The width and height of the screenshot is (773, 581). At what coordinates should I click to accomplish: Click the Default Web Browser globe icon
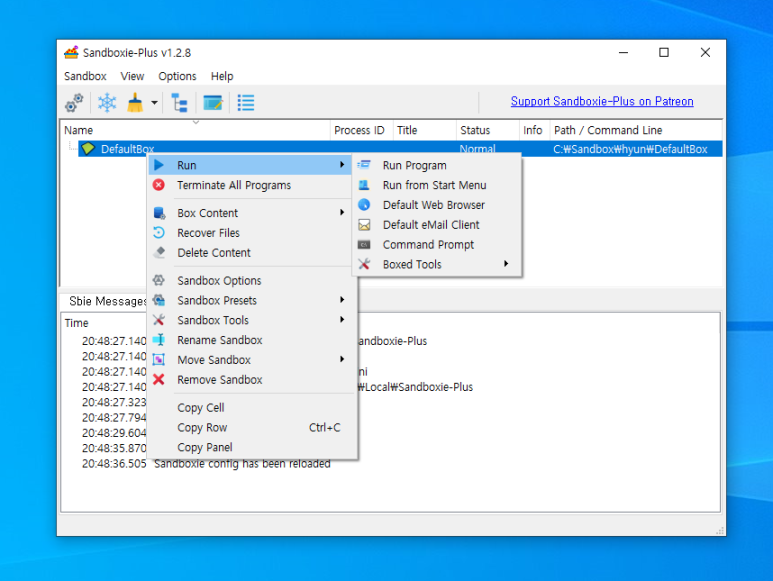click(364, 205)
